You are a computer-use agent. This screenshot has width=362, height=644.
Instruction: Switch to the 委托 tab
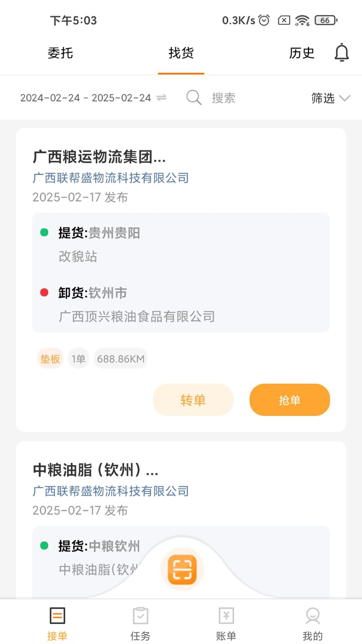60,53
